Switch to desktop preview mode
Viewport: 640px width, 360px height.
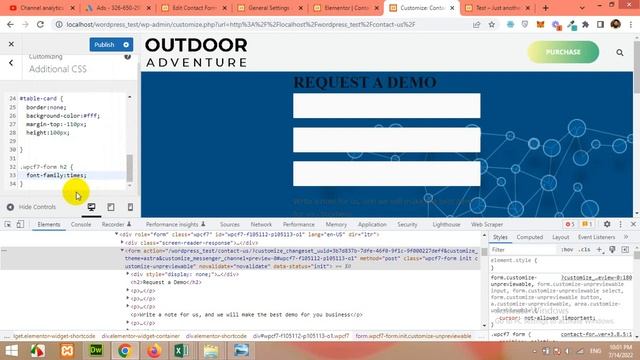click(91, 207)
